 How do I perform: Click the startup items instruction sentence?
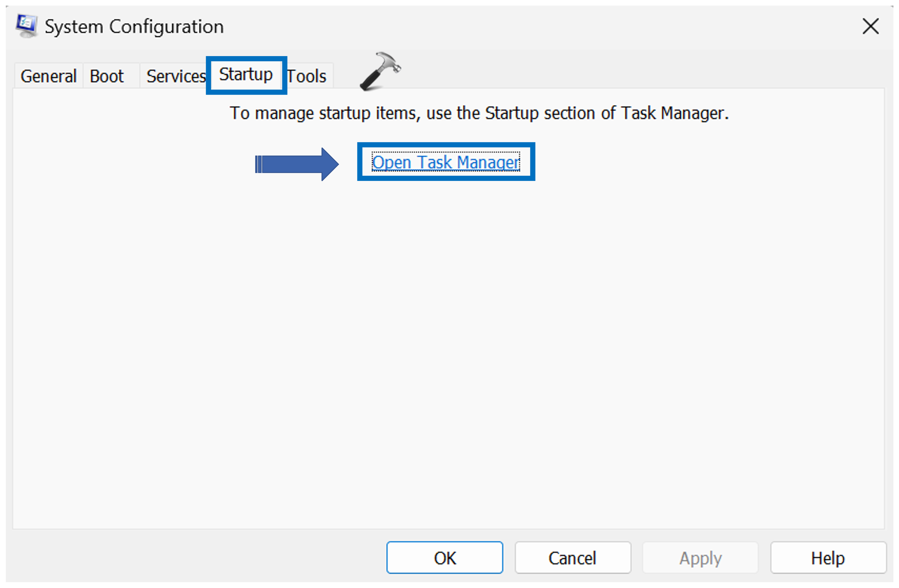(479, 113)
